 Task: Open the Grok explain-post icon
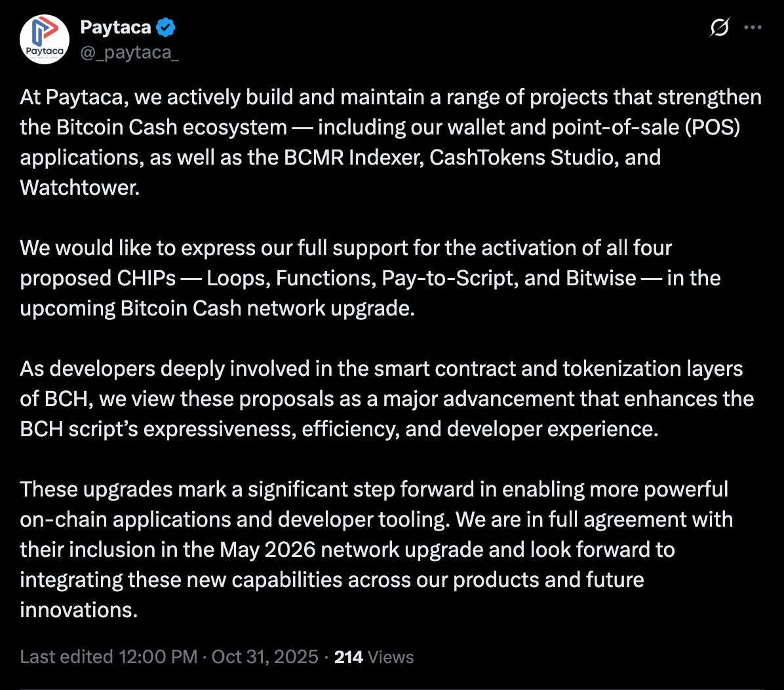720,28
